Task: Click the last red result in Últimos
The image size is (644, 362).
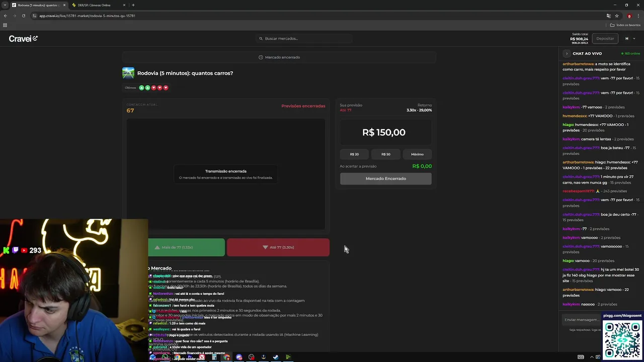Action: tap(166, 87)
